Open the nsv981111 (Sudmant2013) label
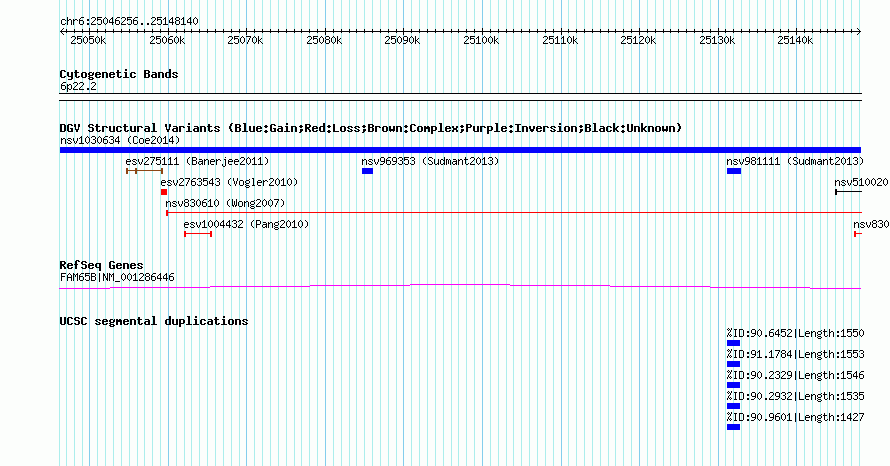The width and height of the screenshot is (890, 466). point(795,161)
